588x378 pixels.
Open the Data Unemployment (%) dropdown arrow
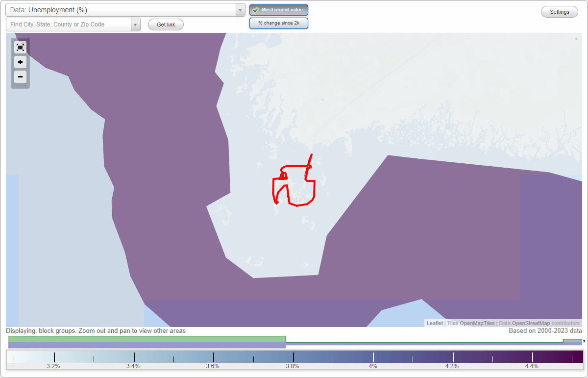240,10
